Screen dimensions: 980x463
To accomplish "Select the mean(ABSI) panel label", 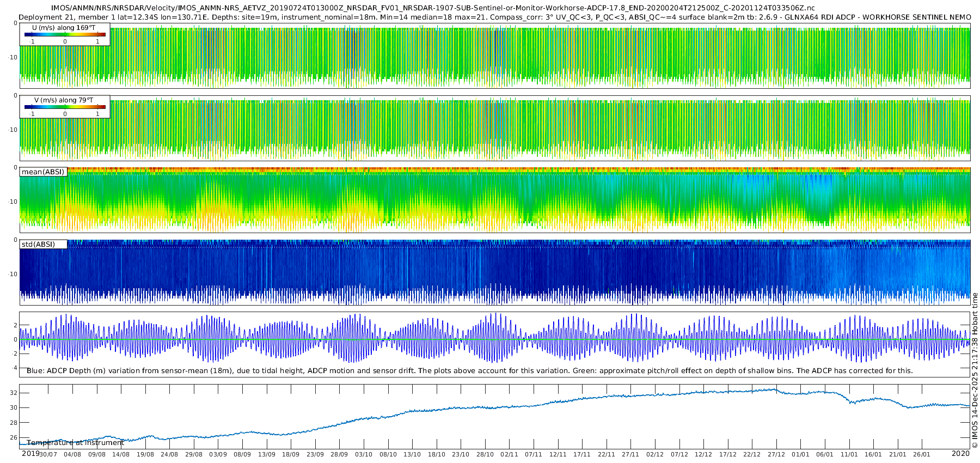I will pyautogui.click(x=43, y=172).
